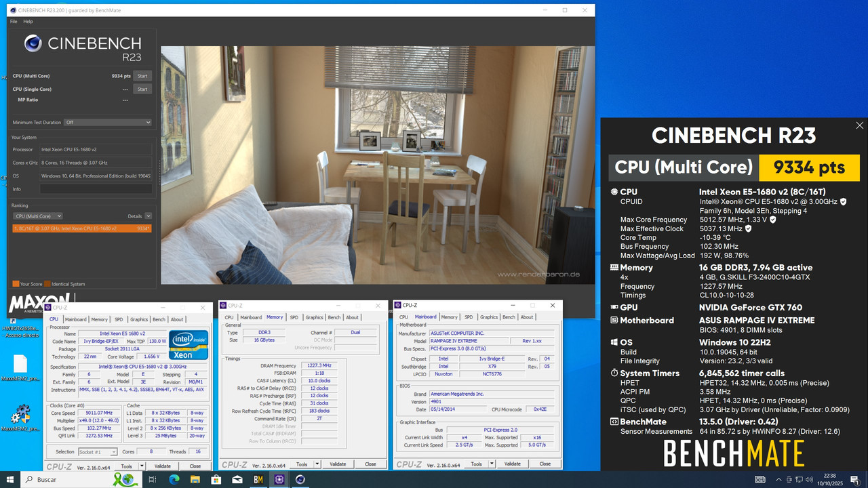868x488 pixels.
Task: Switch to SPD tab in the first CPU-Z window
Action: 119,319
